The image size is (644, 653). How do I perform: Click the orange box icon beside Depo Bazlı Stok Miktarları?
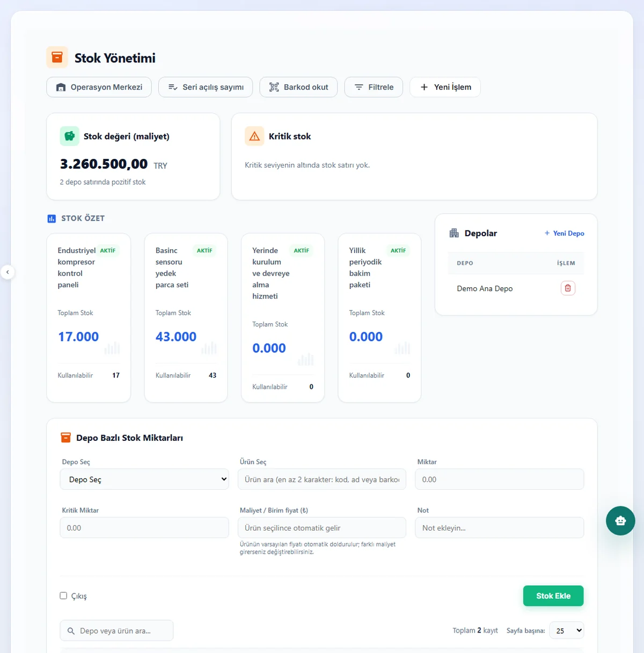point(65,438)
